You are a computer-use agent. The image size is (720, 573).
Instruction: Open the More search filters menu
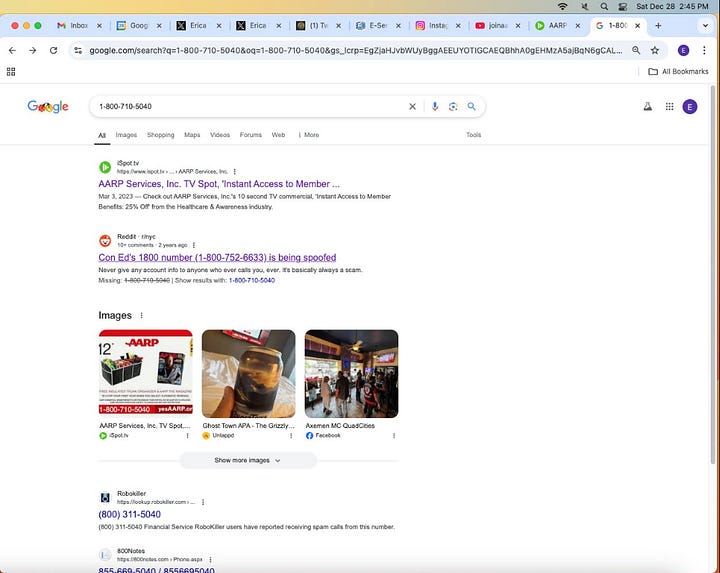pos(309,135)
